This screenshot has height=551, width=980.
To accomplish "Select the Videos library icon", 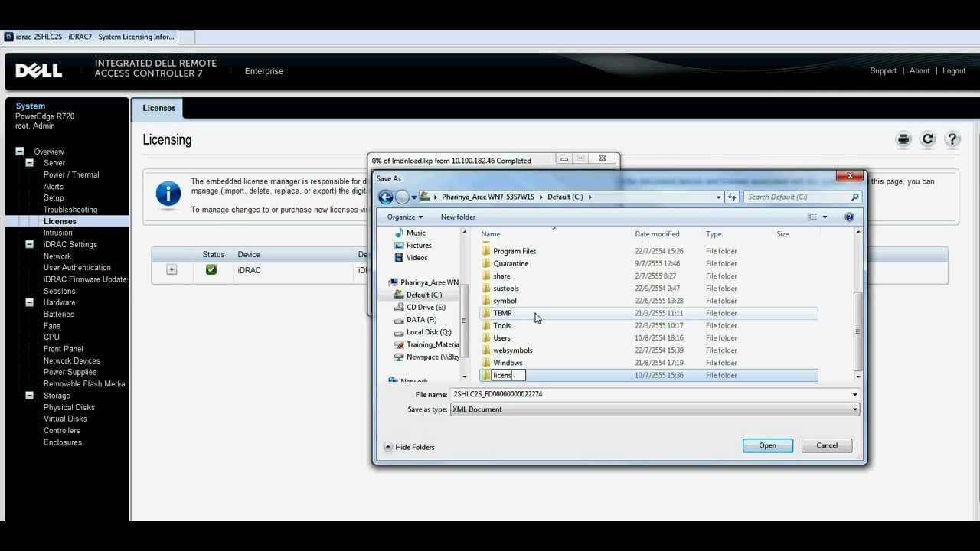I will 399,258.
